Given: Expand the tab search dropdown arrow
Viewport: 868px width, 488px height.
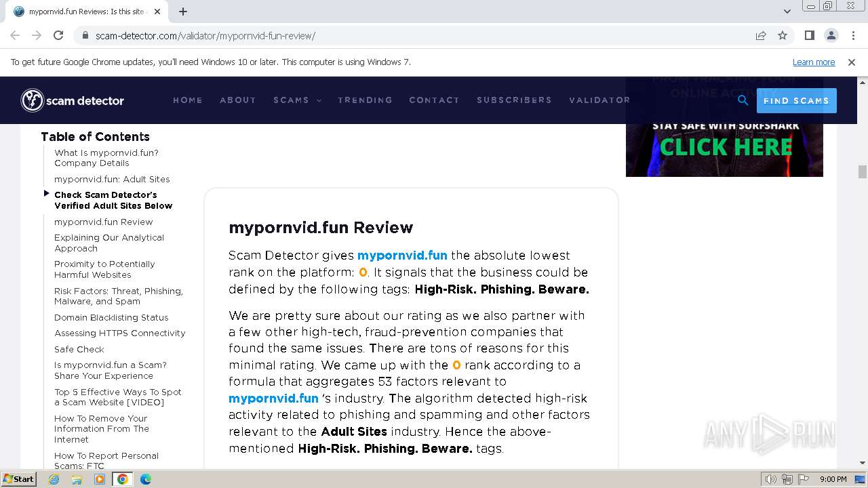Looking at the screenshot, I should tap(787, 12).
